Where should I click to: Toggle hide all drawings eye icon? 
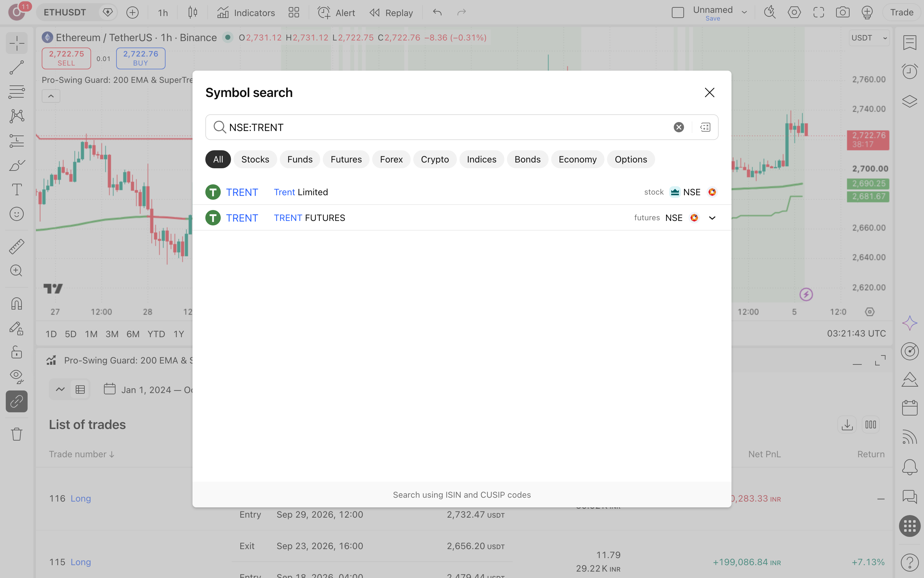tap(17, 377)
